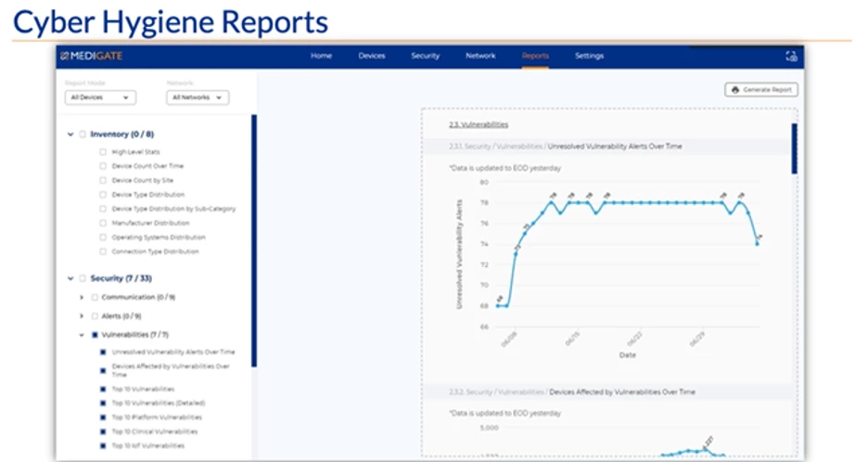Click the top-right screen capture icon

(x=791, y=56)
